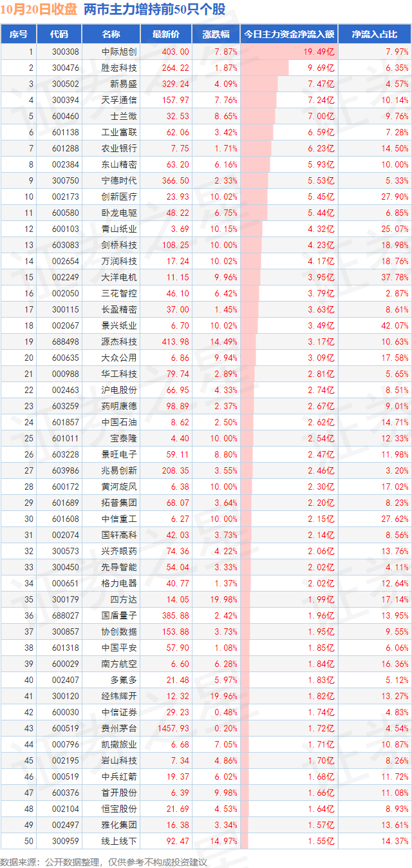This screenshot has width=412, height=868.
Task: Click change 19.98% for 四方达
Action: pos(224,599)
